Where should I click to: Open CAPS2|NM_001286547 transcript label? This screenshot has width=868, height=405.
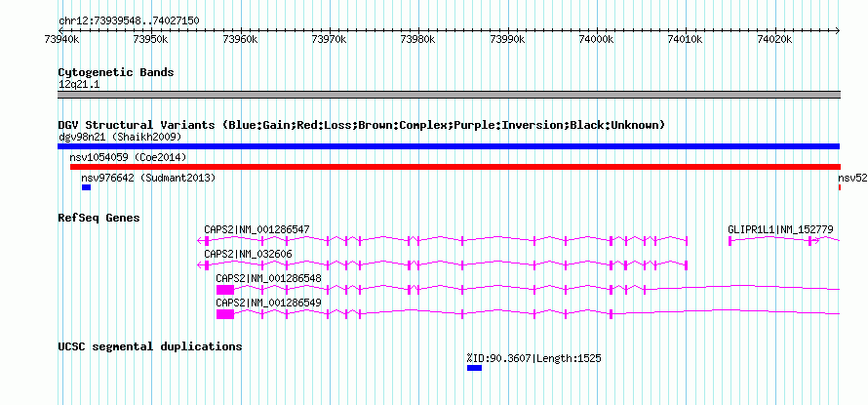pos(256,229)
